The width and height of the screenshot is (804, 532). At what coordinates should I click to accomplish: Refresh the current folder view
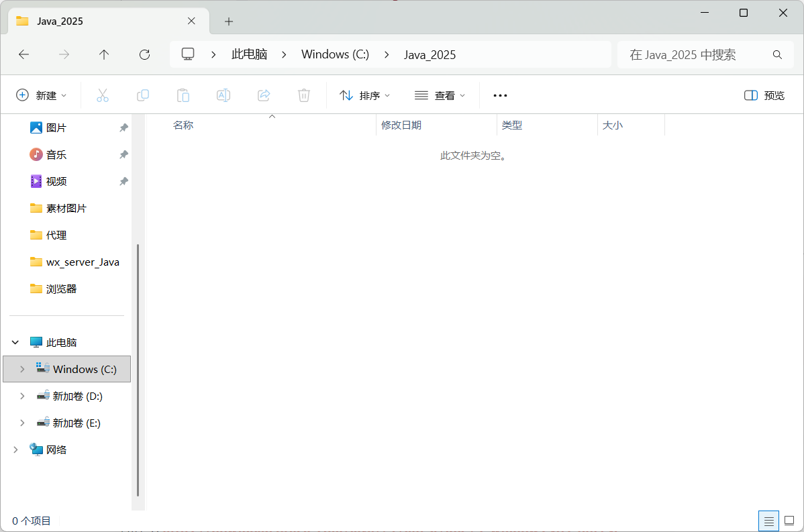[x=144, y=55]
